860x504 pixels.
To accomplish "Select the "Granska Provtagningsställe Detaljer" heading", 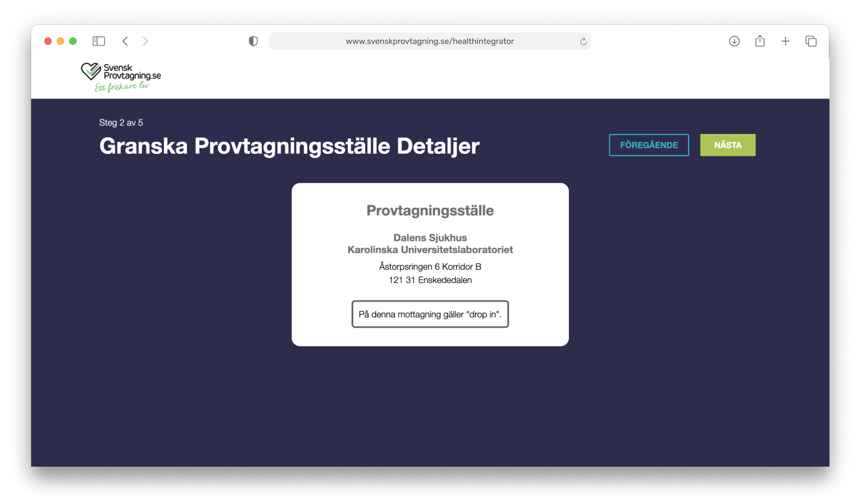I will (289, 146).
